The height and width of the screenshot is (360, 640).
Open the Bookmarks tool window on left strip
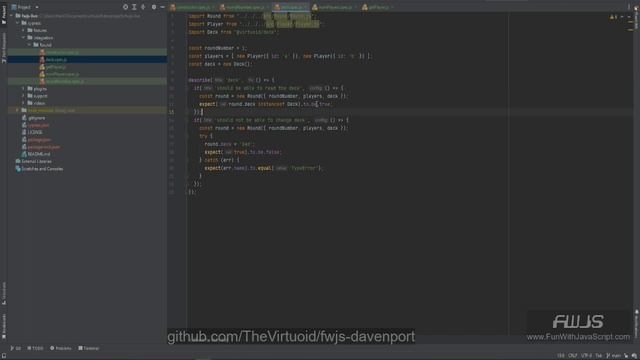[x=4, y=327]
